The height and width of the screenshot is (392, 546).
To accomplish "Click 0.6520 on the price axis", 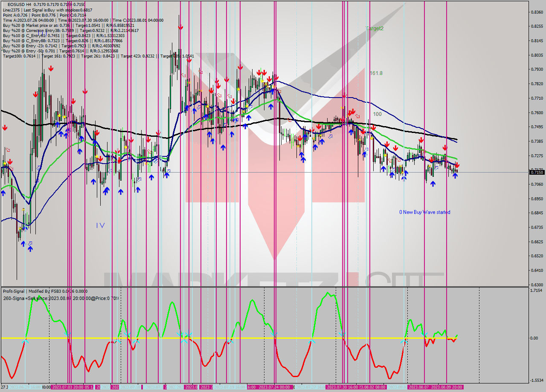I will [537, 256].
